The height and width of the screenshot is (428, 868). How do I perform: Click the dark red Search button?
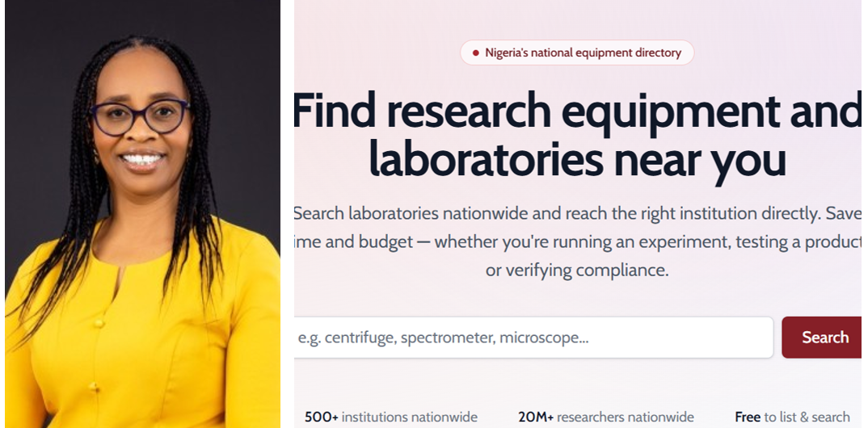pyautogui.click(x=821, y=338)
